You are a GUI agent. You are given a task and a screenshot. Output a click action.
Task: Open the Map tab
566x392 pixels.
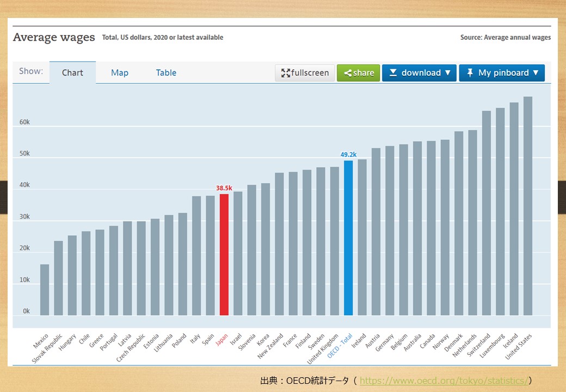tap(120, 72)
